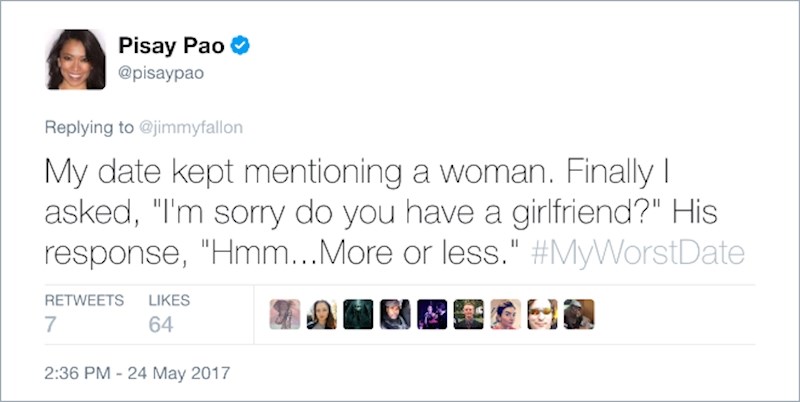The height and width of the screenshot is (402, 800).
Task: Open the 2:36 PM tweet timestamp
Action: click(x=138, y=375)
